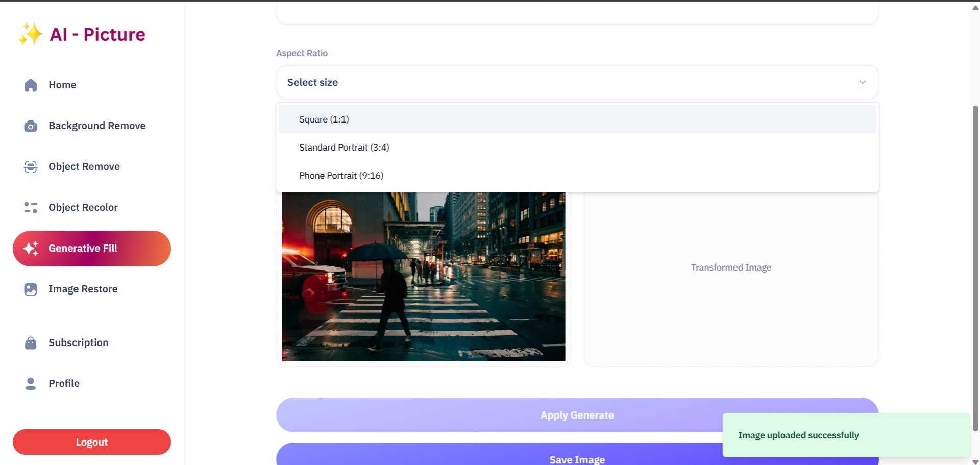Click the Generative Fill stars icon

31,249
